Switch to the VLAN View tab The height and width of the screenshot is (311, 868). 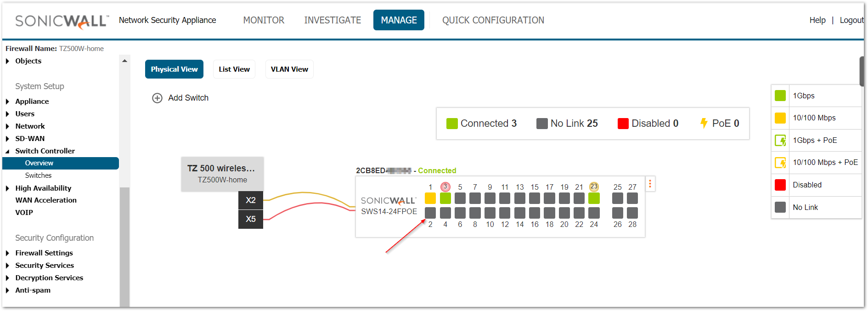coord(289,69)
